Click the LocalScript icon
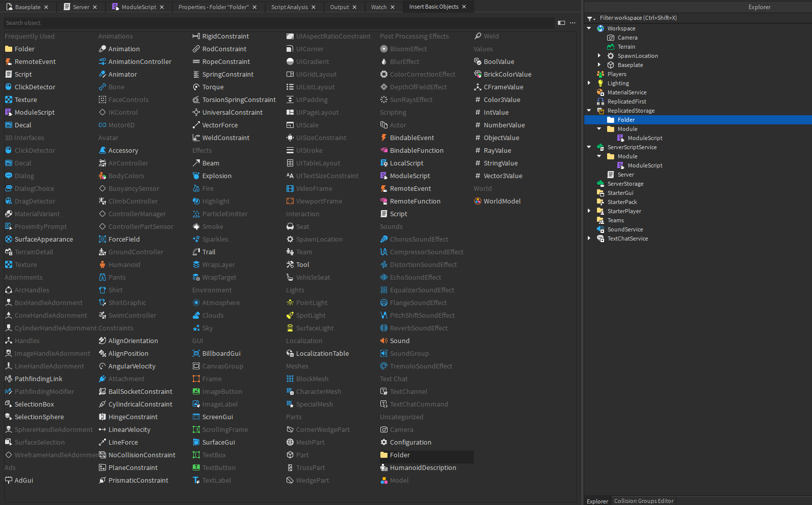 pos(384,163)
